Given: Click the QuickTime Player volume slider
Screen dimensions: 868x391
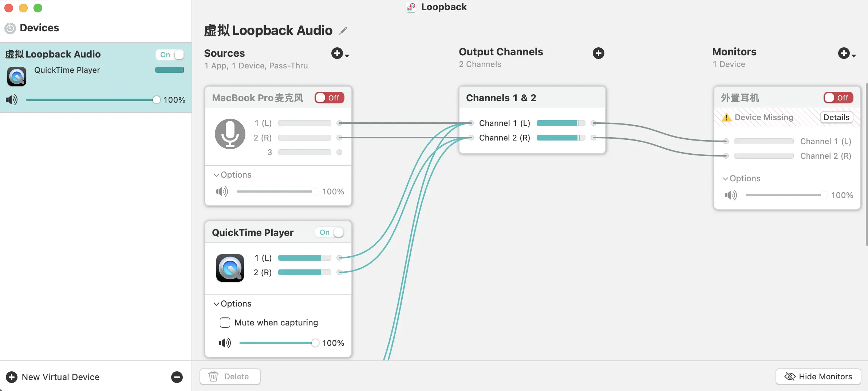Looking at the screenshot, I should click(277, 343).
